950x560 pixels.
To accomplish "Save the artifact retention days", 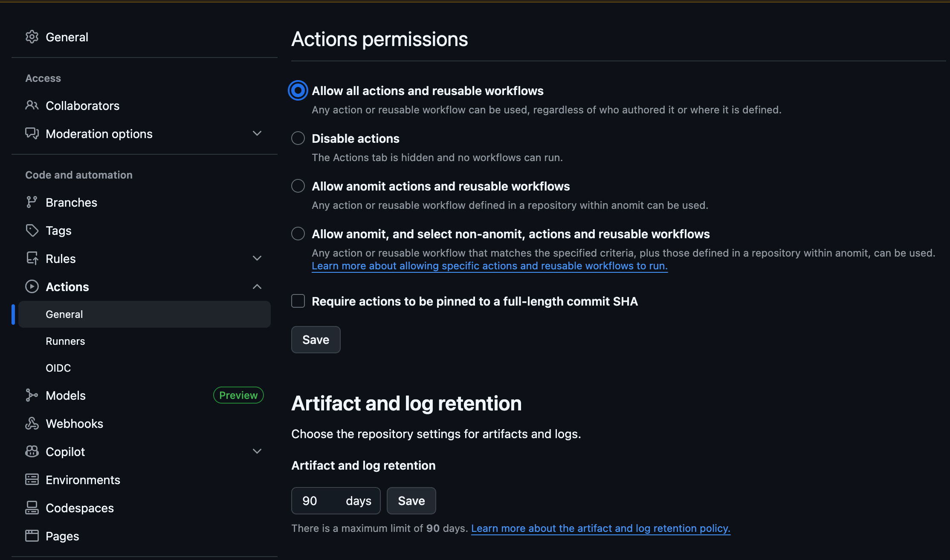I will (411, 501).
